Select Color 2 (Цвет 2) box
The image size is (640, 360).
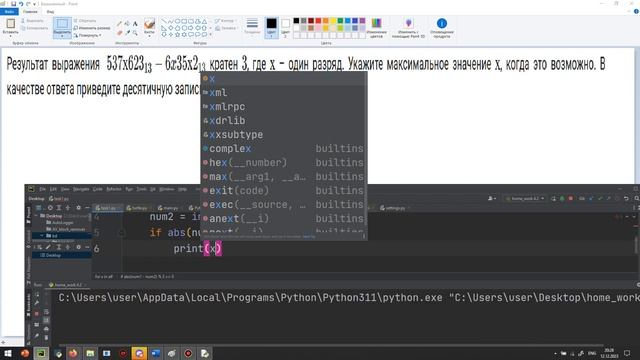(x=285, y=27)
